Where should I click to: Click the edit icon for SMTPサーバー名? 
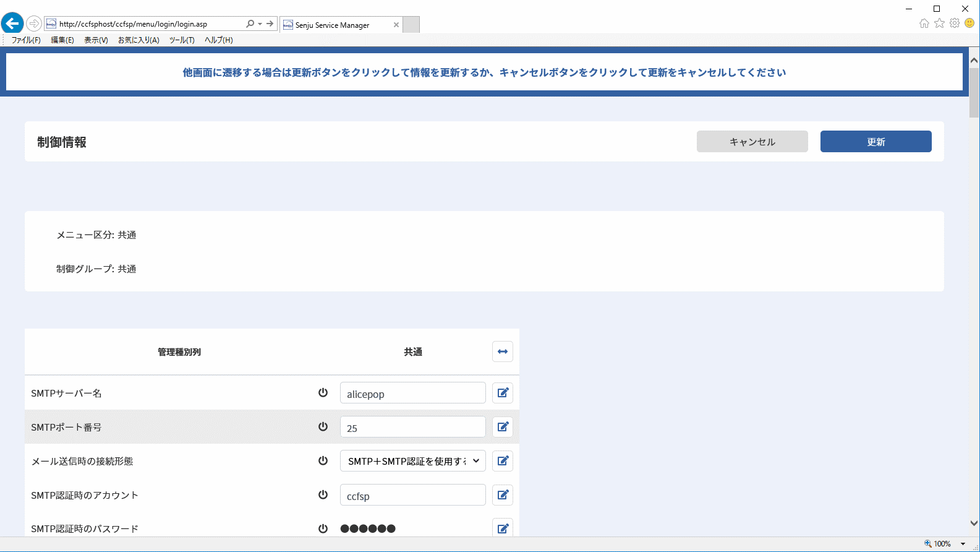pos(503,393)
